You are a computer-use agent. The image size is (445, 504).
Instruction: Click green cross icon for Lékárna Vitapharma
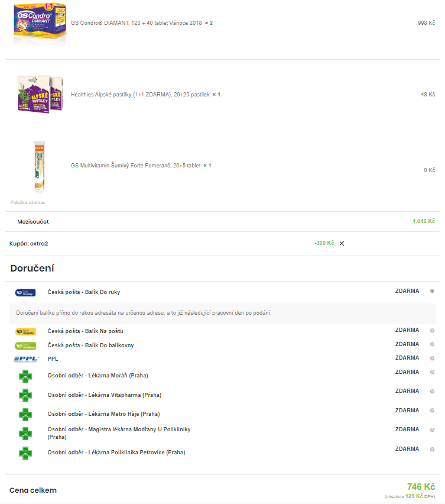tap(25, 395)
